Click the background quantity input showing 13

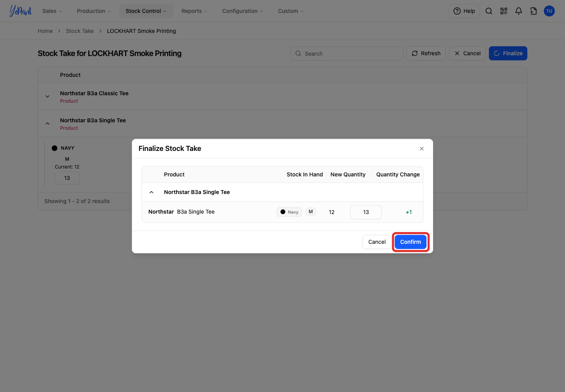click(67, 178)
